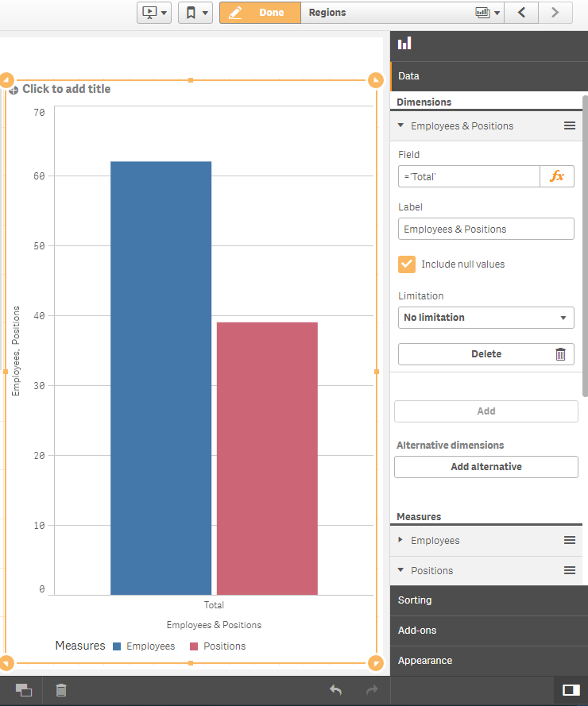Image resolution: width=588 pixels, height=706 pixels.
Task: Click the 'Measures' legend title
Action: 80,646
